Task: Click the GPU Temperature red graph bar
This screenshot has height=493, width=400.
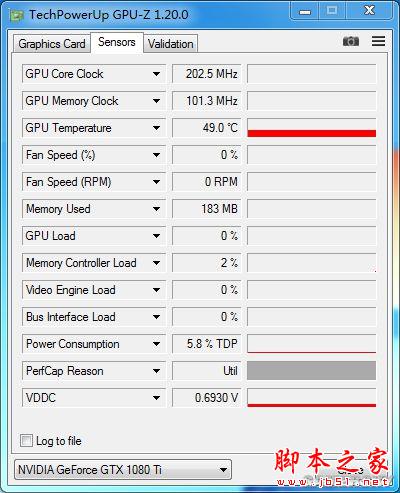Action: click(312, 133)
